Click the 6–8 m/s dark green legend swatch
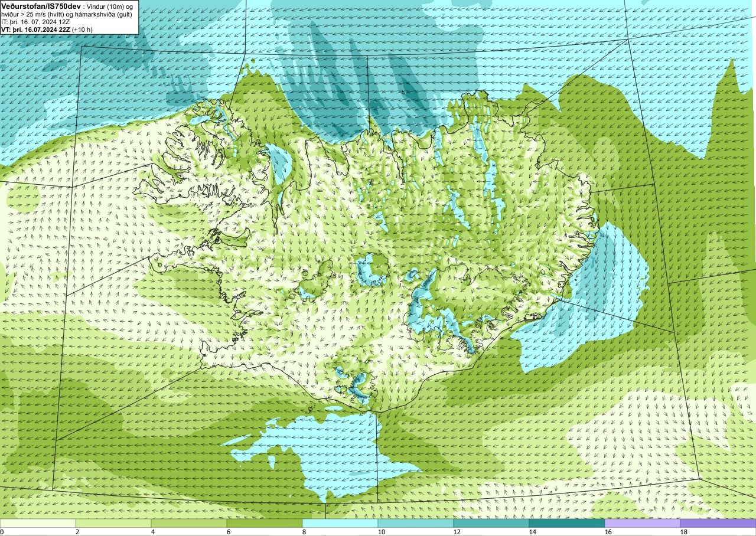756x536 pixels. [x=265, y=523]
